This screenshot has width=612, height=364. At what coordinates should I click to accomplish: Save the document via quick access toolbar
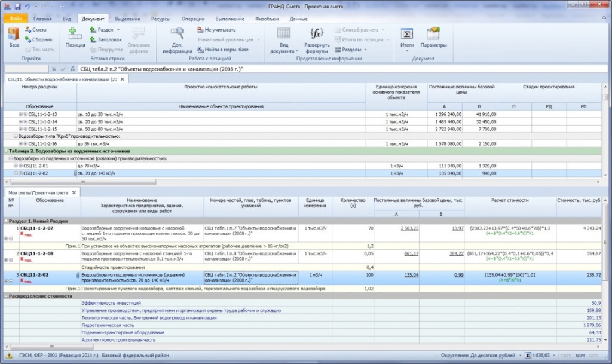(x=17, y=7)
